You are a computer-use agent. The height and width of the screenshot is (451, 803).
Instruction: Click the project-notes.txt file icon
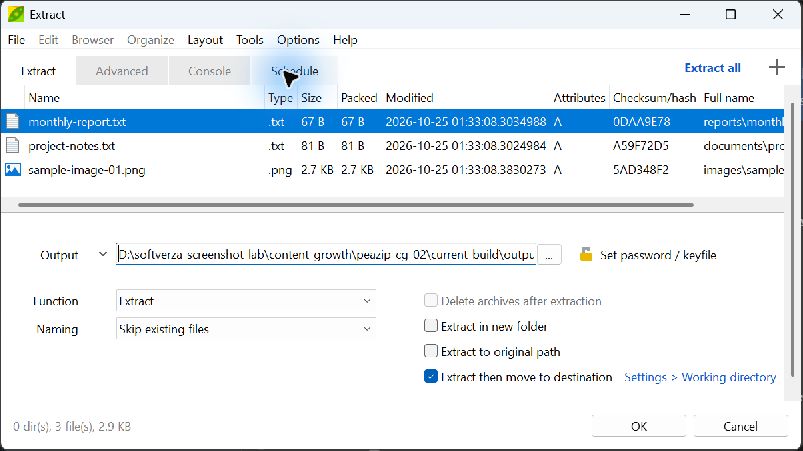coord(12,145)
